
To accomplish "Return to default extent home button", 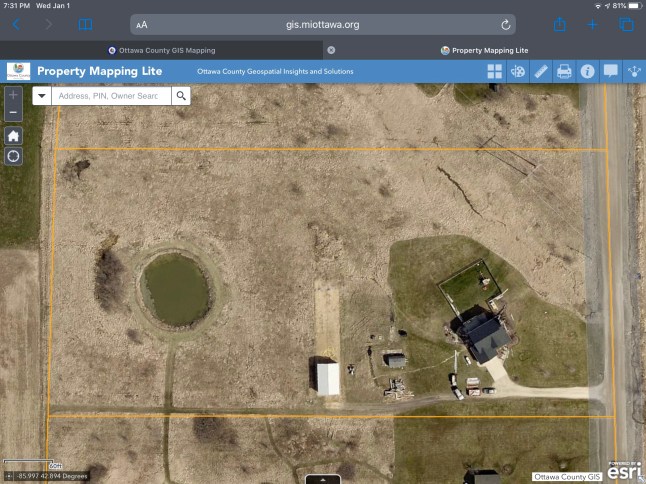I will pos(13,136).
